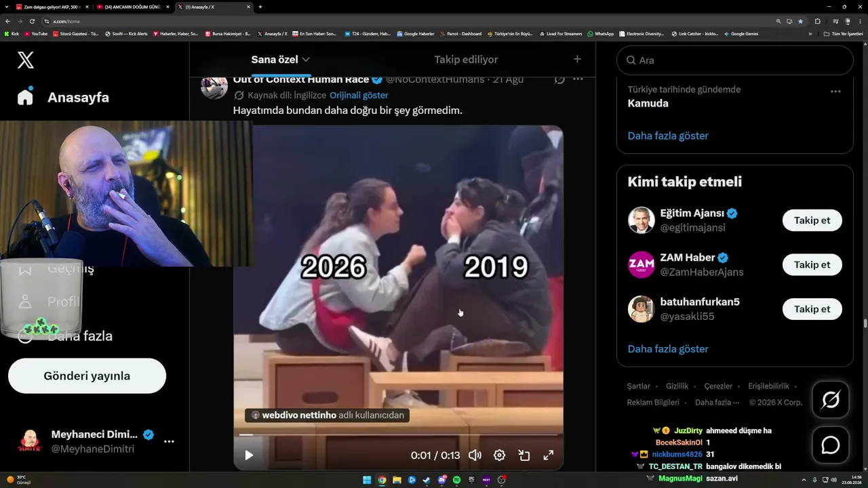Expand the Daha fazla footer links
The image size is (868, 488).
click(x=717, y=402)
